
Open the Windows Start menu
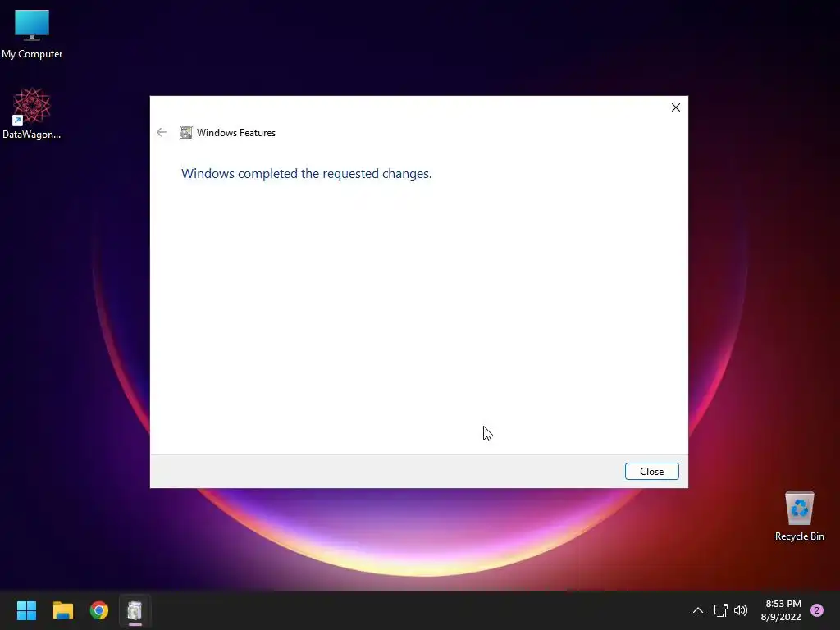(26, 610)
